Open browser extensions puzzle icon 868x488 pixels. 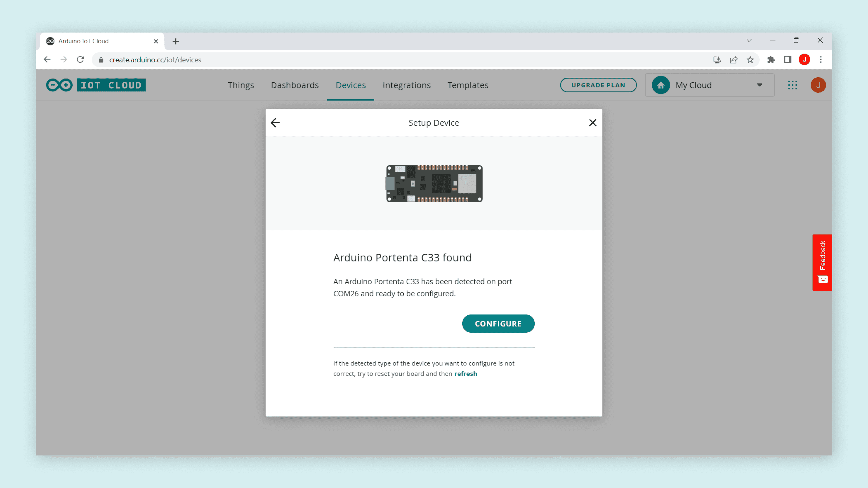click(x=771, y=60)
